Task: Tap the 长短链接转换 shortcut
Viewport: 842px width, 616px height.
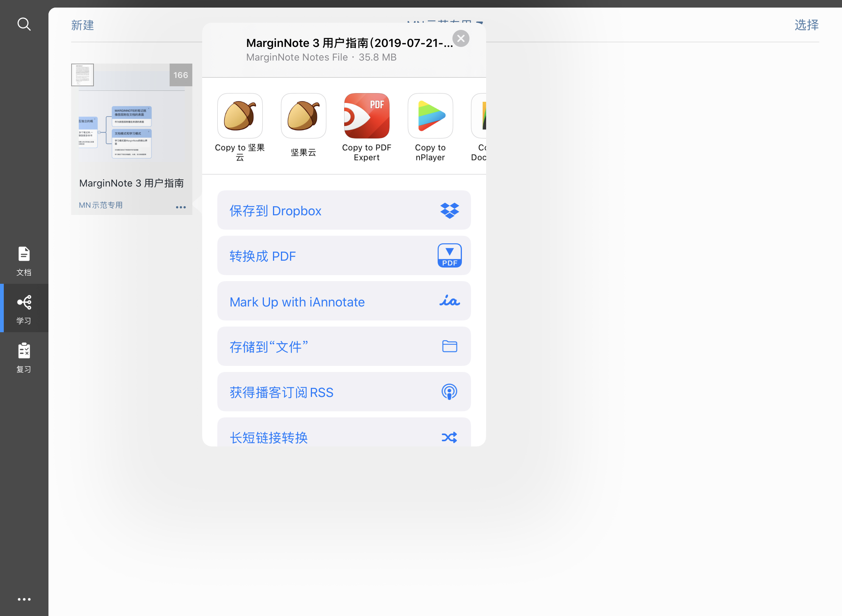Action: click(x=344, y=433)
